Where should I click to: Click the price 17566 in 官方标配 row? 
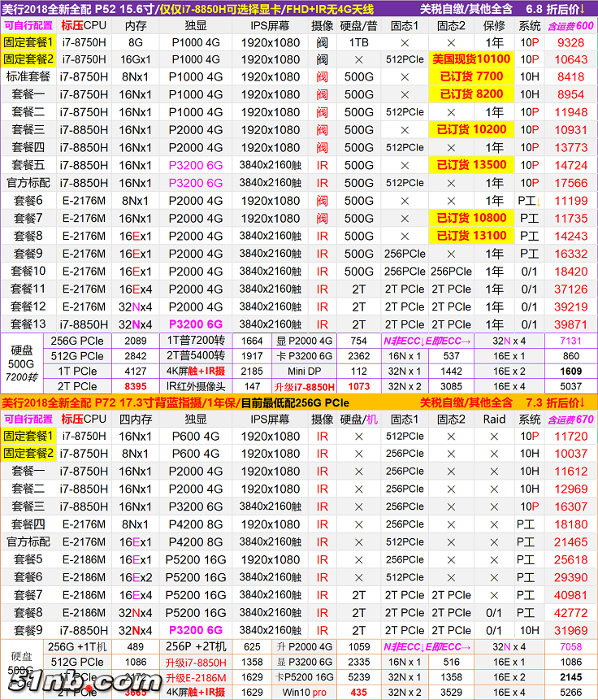[x=570, y=183]
